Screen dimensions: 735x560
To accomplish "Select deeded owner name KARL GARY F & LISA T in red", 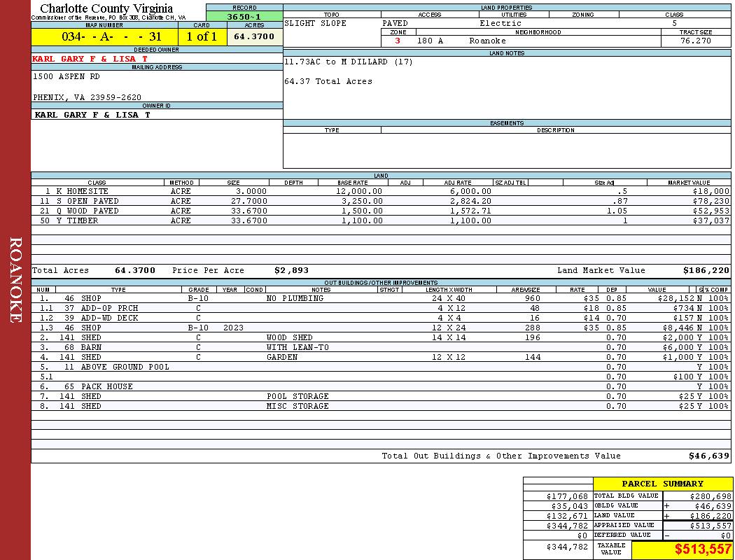I will pyautogui.click(x=90, y=59).
